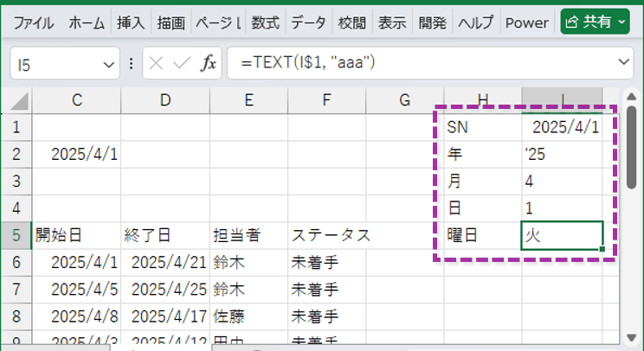Image resolution: width=644 pixels, height=351 pixels.
Task: Select row 4 header
Action: [16, 208]
